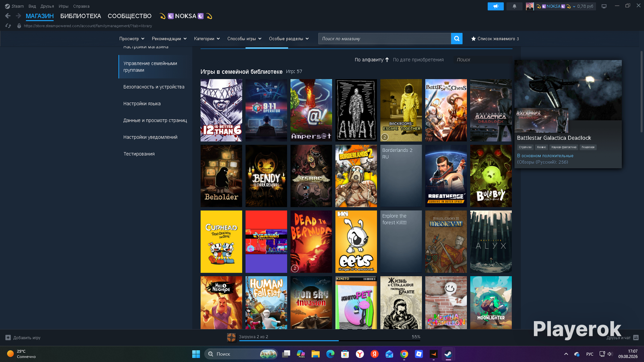The width and height of the screenshot is (644, 362).
Task: Expand the Рекомендации dropdown
Action: 169,39
